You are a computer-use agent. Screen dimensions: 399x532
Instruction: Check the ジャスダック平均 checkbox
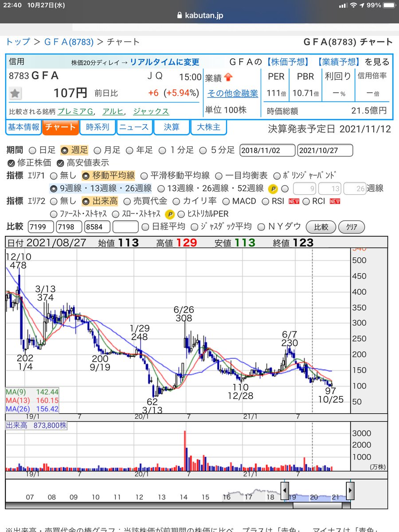[194, 227]
